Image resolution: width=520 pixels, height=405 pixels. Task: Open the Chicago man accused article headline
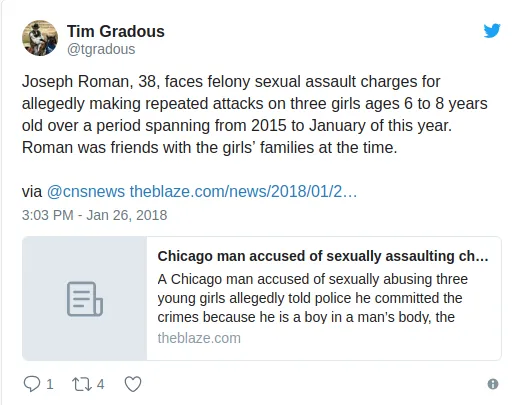[323, 256]
